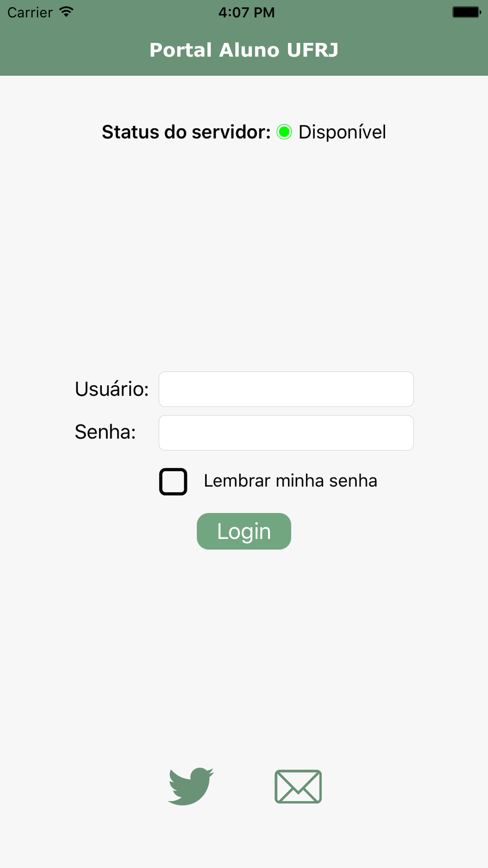Focus the Usuário text field
Viewport: 488px width, 868px height.
click(x=286, y=389)
